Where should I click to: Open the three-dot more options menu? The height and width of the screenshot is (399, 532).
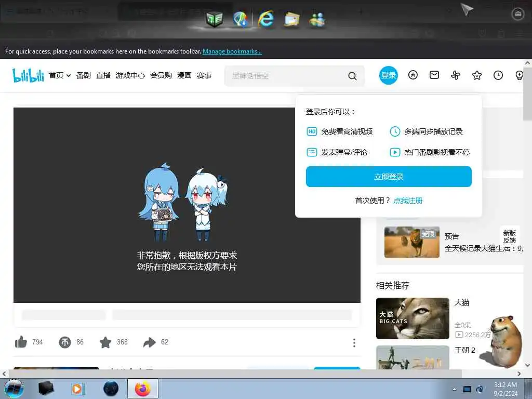pyautogui.click(x=354, y=343)
